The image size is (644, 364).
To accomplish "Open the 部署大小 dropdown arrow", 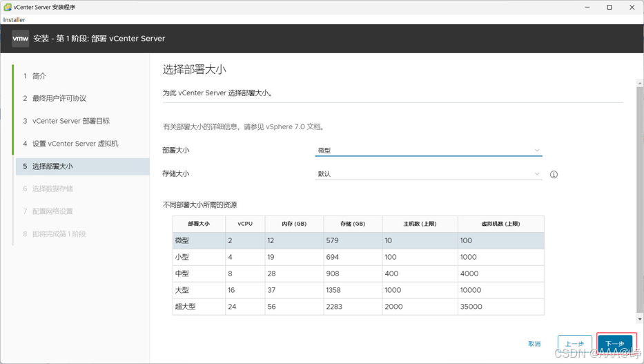I will click(x=537, y=151).
